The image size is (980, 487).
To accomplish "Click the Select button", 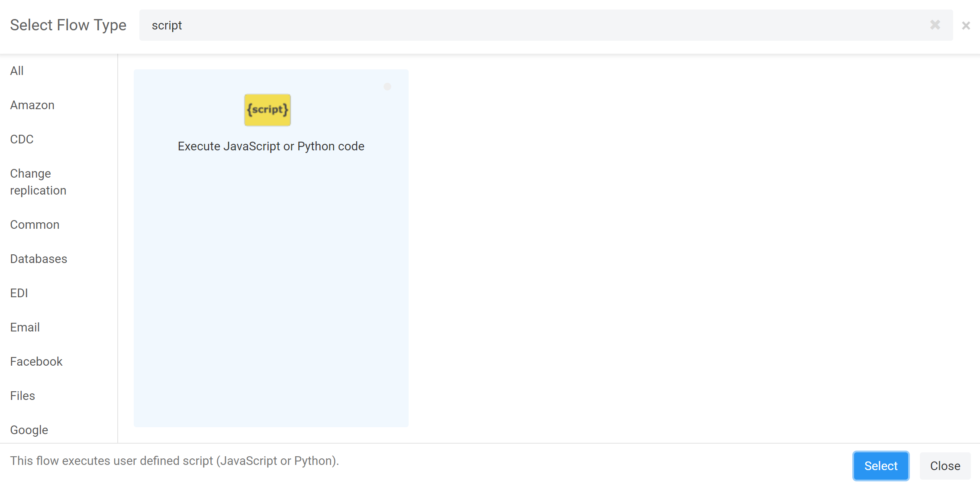I will (x=880, y=466).
